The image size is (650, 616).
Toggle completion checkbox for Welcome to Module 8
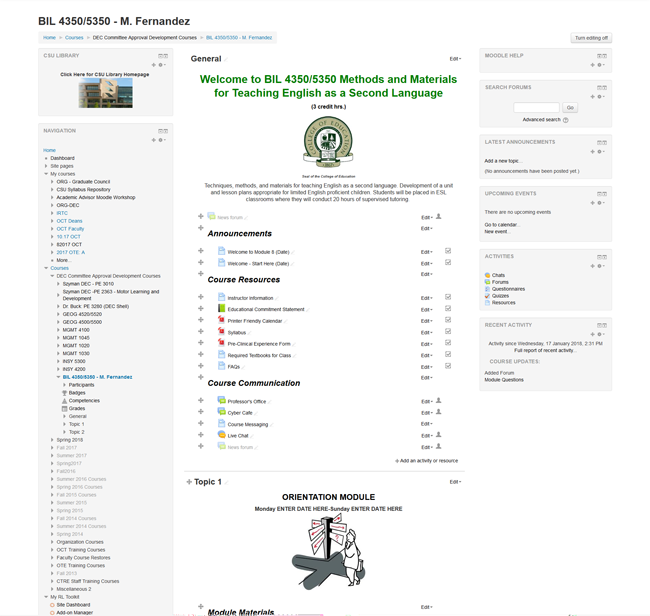pyautogui.click(x=448, y=251)
